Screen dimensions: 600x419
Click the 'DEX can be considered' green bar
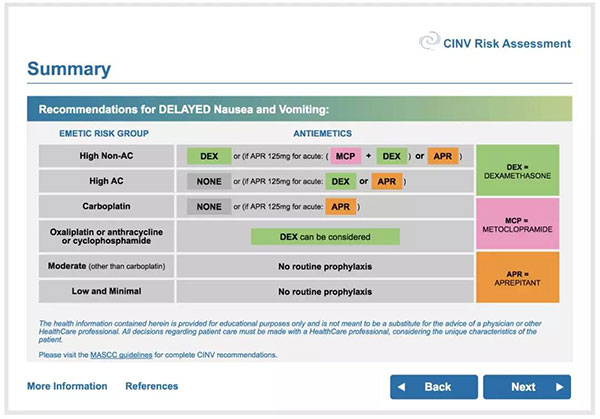325,237
